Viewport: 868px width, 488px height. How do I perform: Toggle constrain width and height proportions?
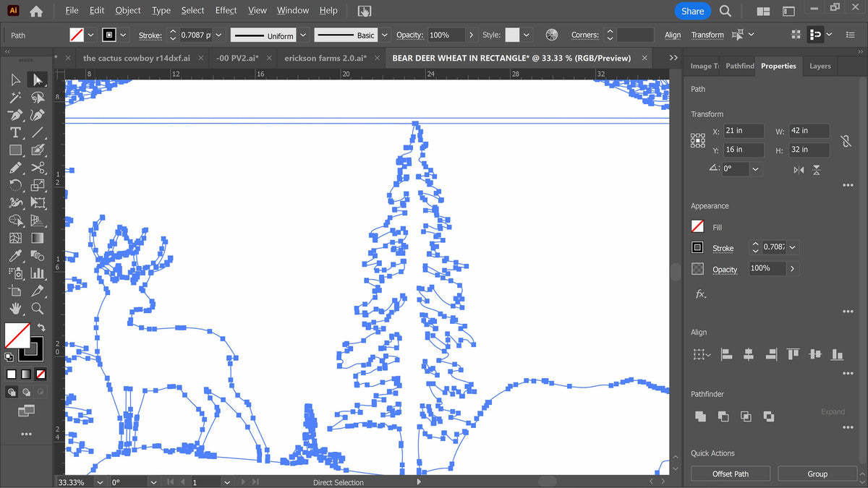click(x=846, y=141)
